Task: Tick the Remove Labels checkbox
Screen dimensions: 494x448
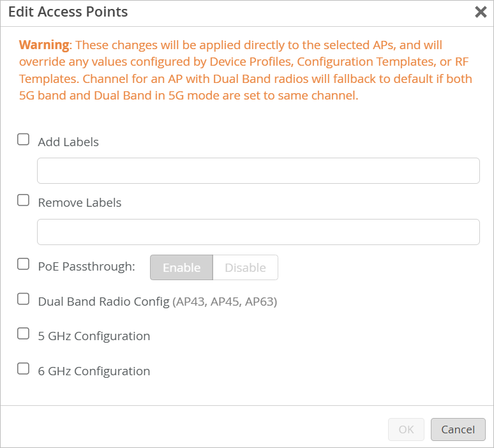Action: (x=24, y=200)
